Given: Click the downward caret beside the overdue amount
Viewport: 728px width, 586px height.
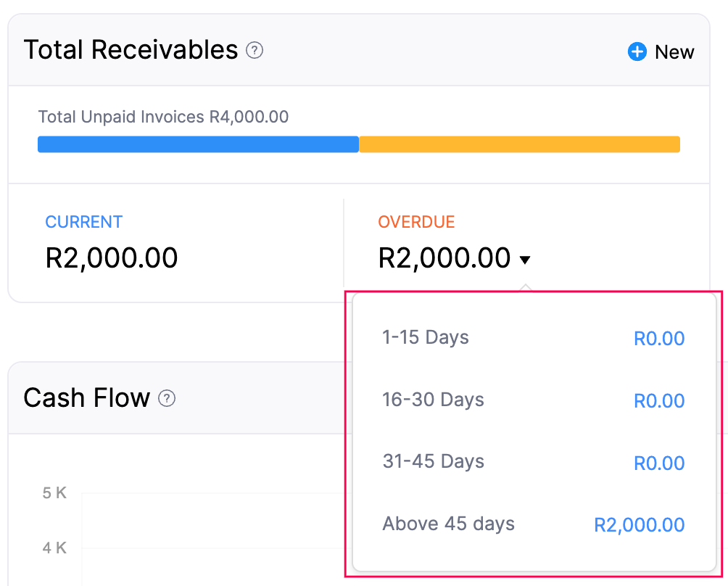Looking at the screenshot, I should [x=525, y=259].
